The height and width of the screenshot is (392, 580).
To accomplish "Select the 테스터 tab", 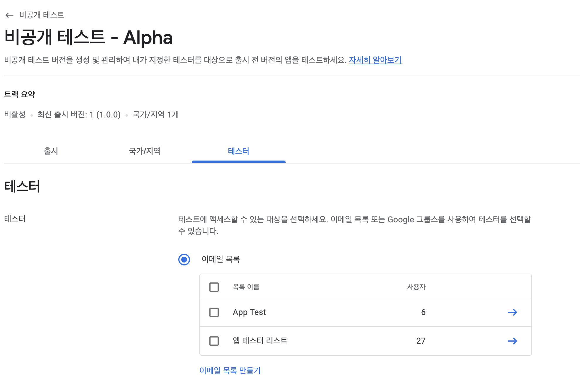I will pyautogui.click(x=238, y=151).
